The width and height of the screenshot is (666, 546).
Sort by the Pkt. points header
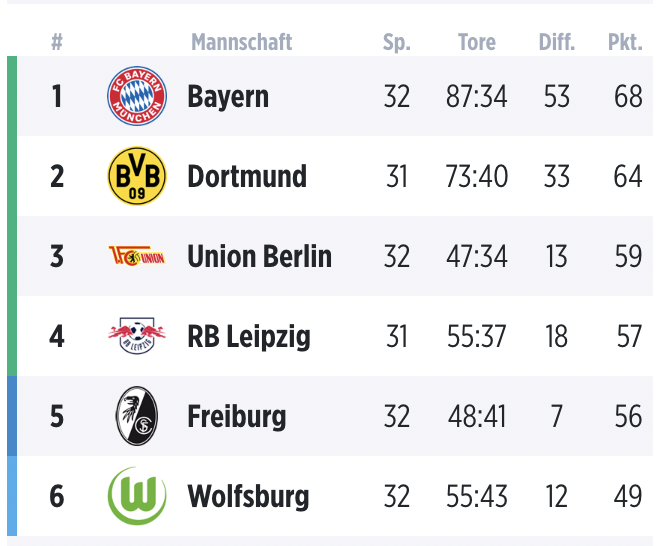[x=625, y=42]
